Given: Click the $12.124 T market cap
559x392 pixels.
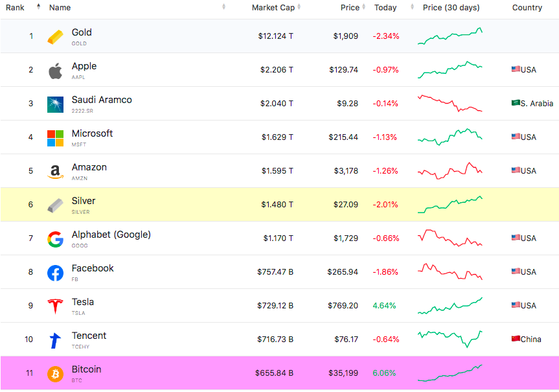Looking at the screenshot, I should (x=275, y=36).
